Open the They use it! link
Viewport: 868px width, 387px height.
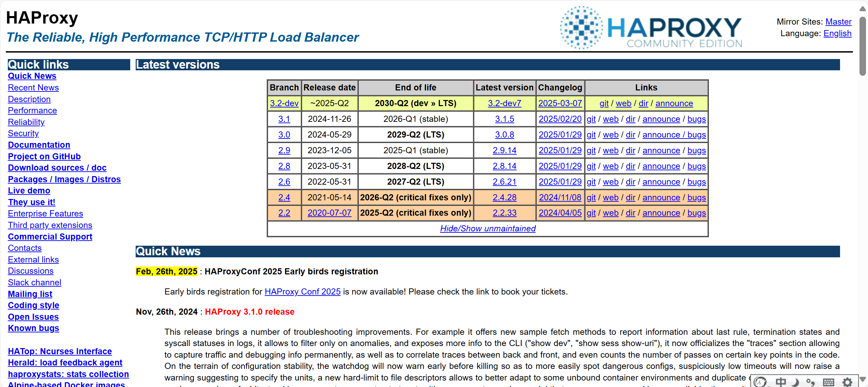click(x=32, y=202)
